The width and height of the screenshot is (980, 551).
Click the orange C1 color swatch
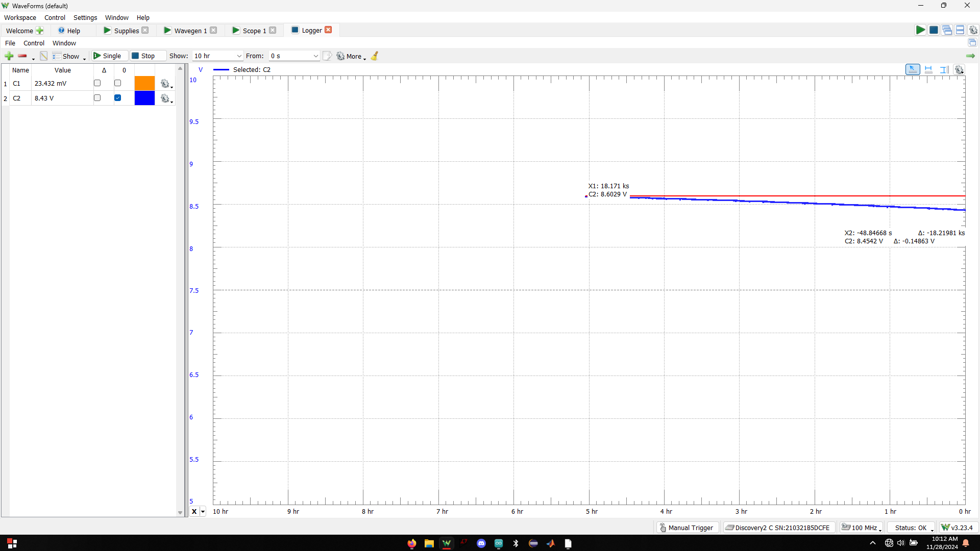pyautogui.click(x=144, y=83)
